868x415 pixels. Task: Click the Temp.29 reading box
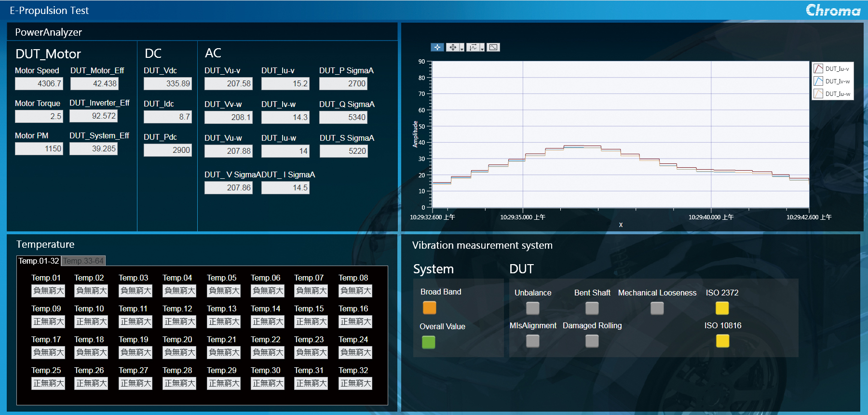[x=224, y=383]
